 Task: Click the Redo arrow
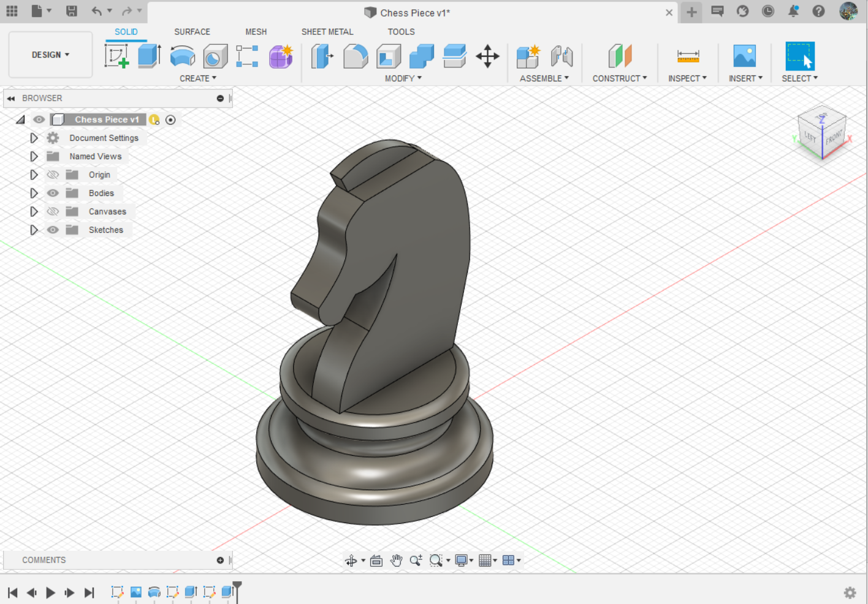coord(127,11)
